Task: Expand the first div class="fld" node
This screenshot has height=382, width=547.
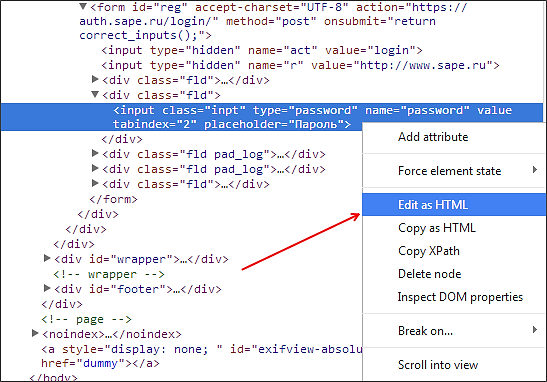Action: [95, 80]
